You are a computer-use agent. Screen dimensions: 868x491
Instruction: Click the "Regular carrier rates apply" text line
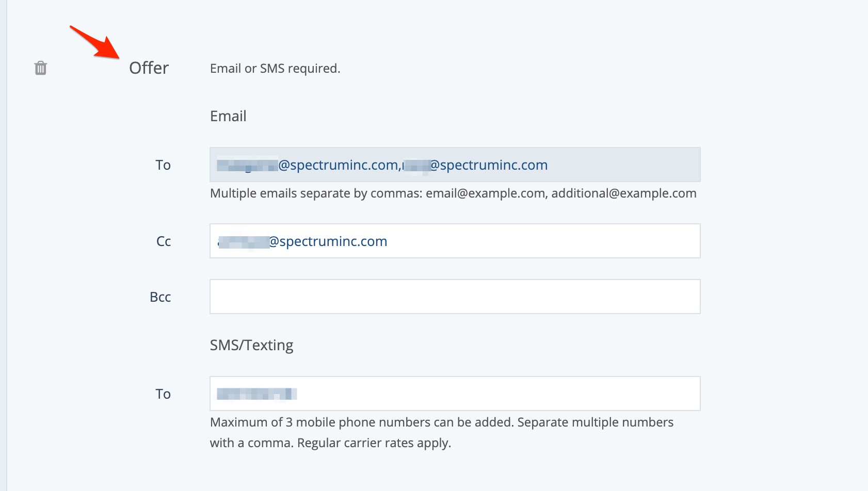(330, 443)
